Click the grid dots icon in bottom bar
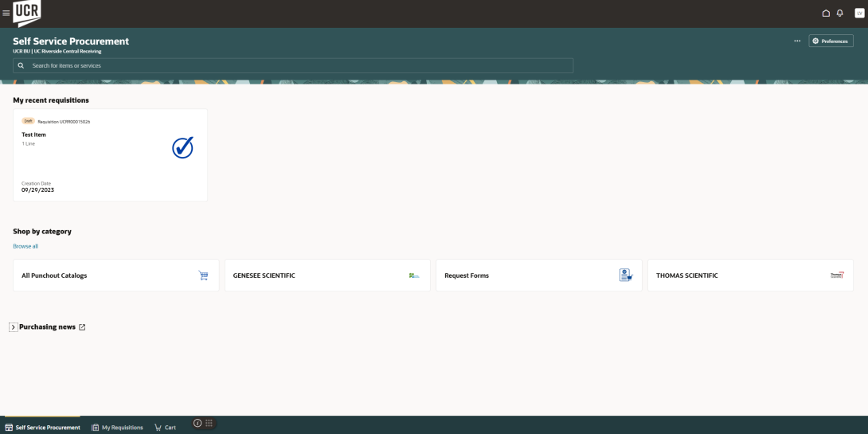The image size is (868, 434). tap(209, 423)
